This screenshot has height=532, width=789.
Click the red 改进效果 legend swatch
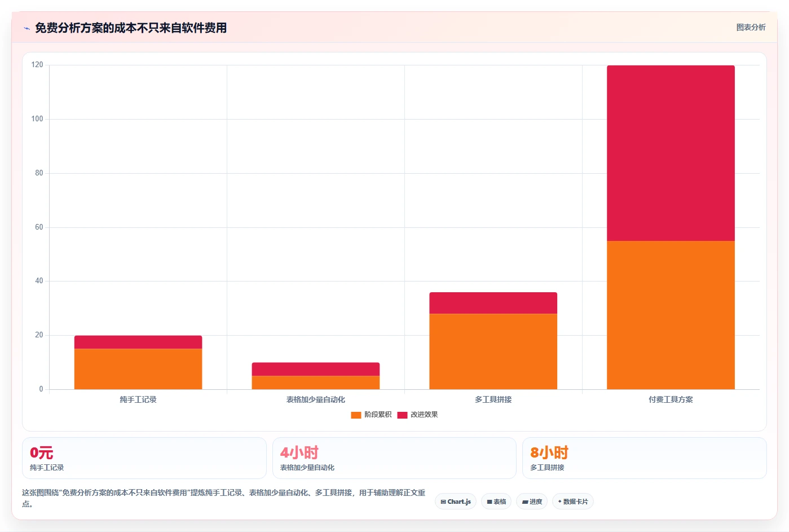pyautogui.click(x=402, y=415)
